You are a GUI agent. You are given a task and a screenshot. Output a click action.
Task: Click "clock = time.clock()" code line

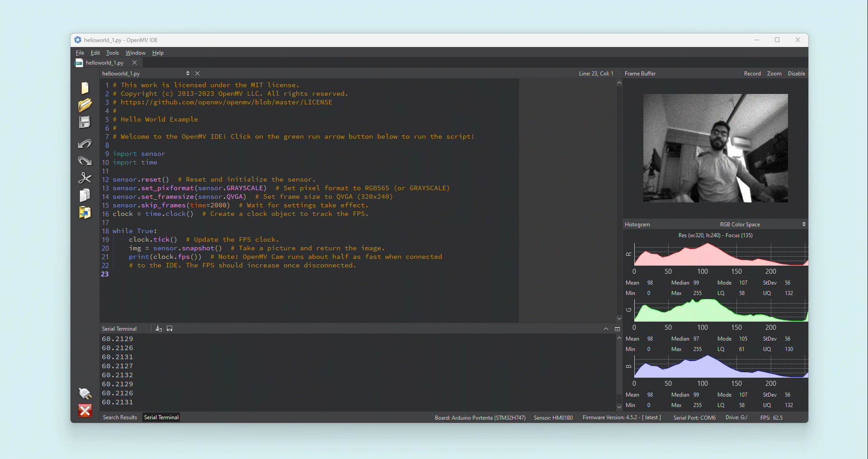point(153,214)
